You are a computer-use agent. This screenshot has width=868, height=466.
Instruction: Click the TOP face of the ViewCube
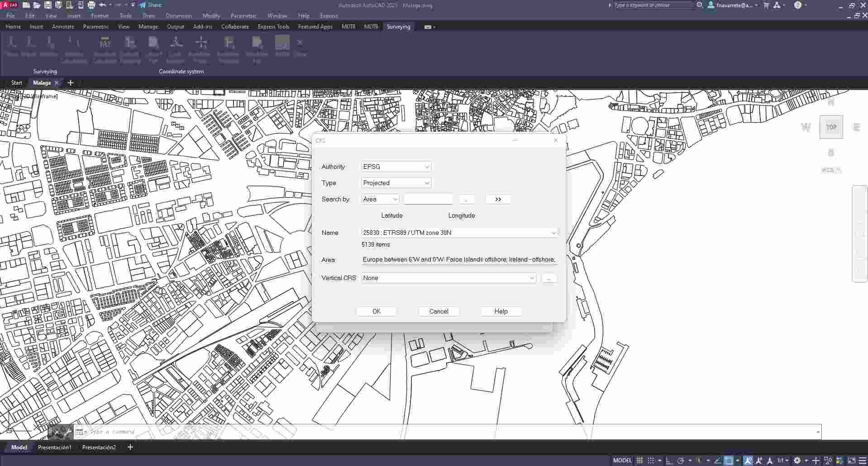pos(831,127)
